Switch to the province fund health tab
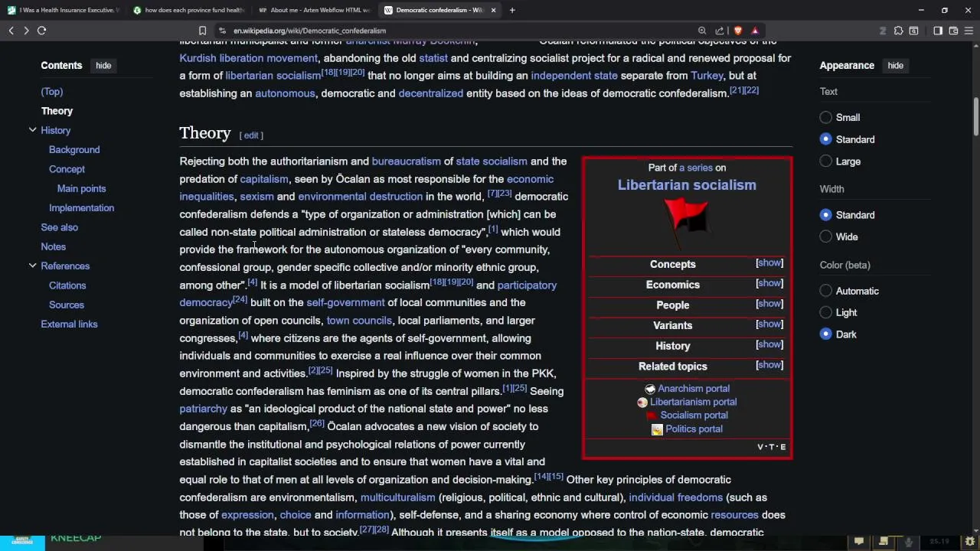The height and width of the screenshot is (551, 980). (x=190, y=10)
